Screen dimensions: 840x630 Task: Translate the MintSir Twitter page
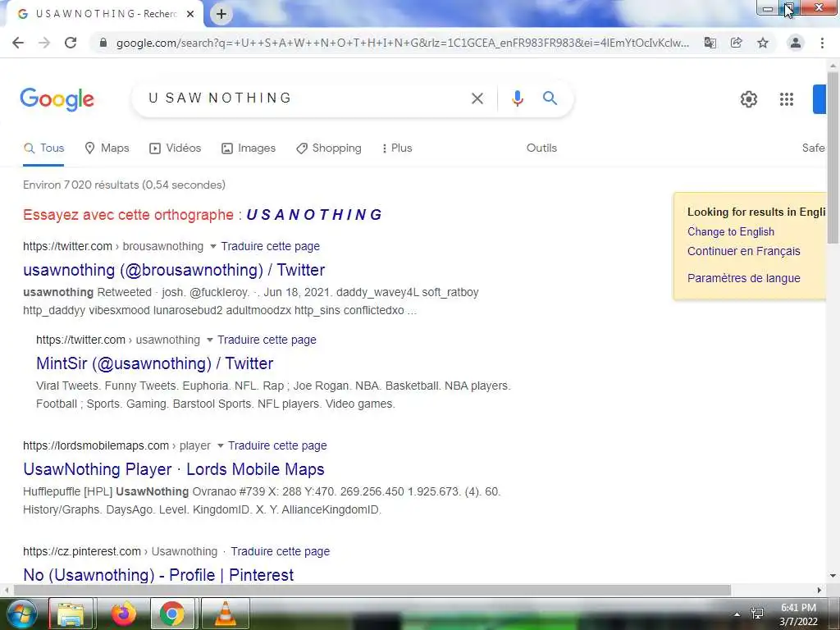tap(267, 340)
